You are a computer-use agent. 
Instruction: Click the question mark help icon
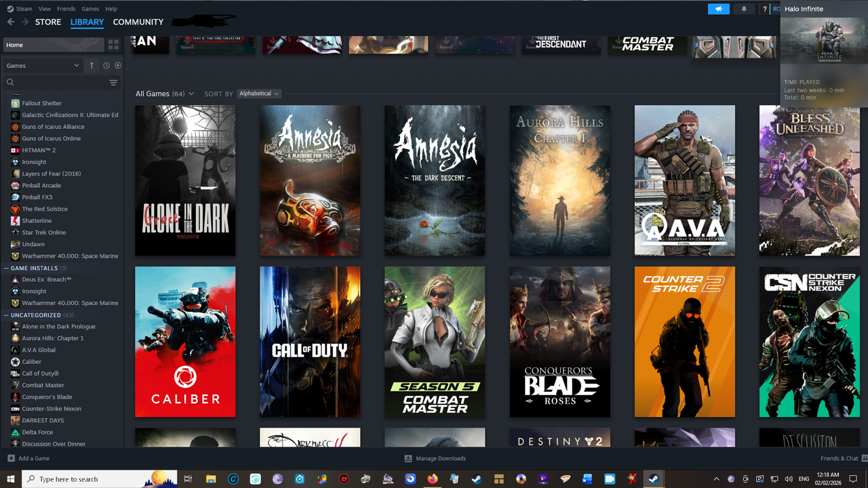765,9
